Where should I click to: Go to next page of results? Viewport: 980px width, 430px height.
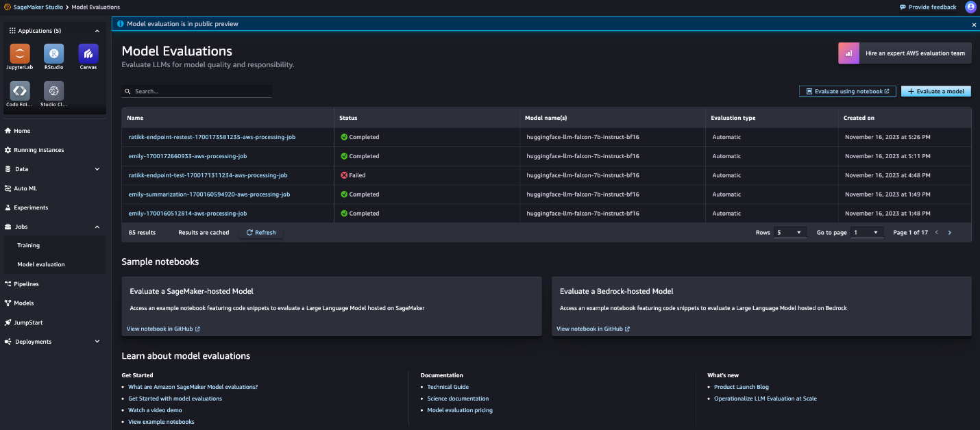(950, 232)
